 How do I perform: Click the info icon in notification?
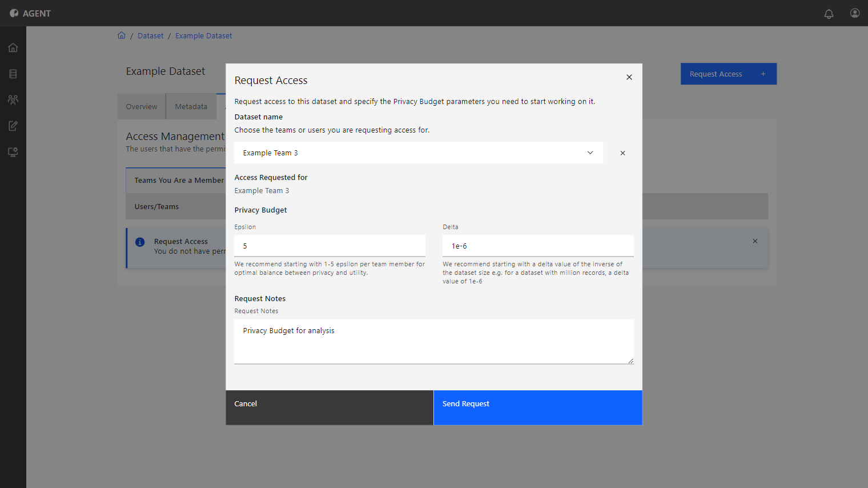(x=140, y=242)
